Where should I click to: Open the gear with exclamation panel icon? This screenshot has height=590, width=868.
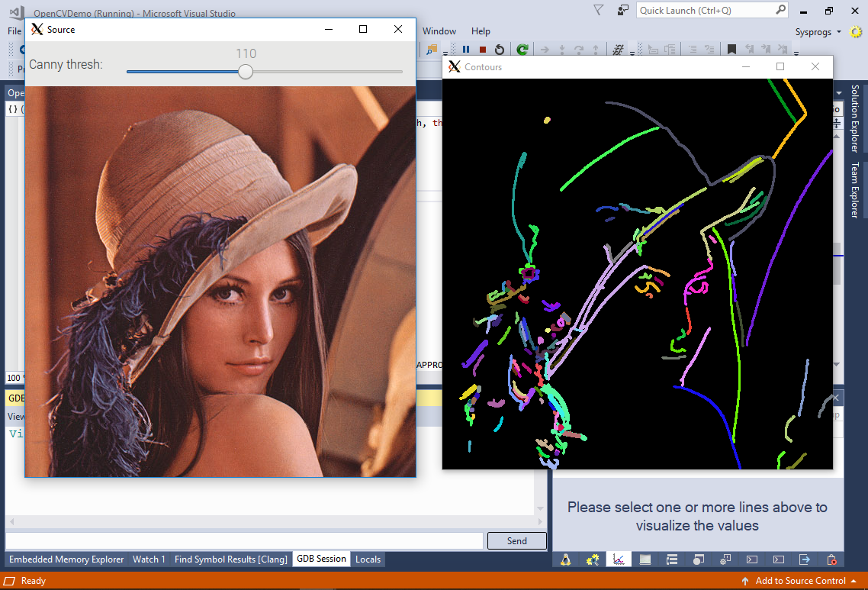click(725, 559)
